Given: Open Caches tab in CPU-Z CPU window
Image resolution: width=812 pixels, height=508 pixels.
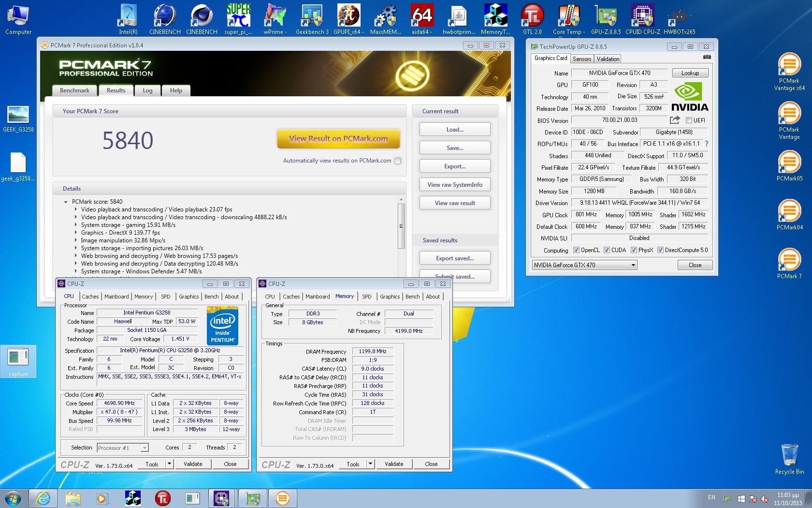Looking at the screenshot, I should pyautogui.click(x=90, y=297).
